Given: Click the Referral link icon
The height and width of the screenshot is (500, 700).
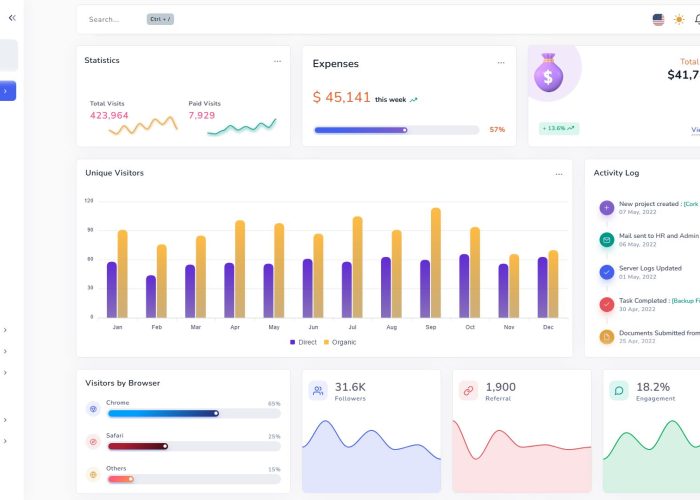Looking at the screenshot, I should (x=468, y=391).
